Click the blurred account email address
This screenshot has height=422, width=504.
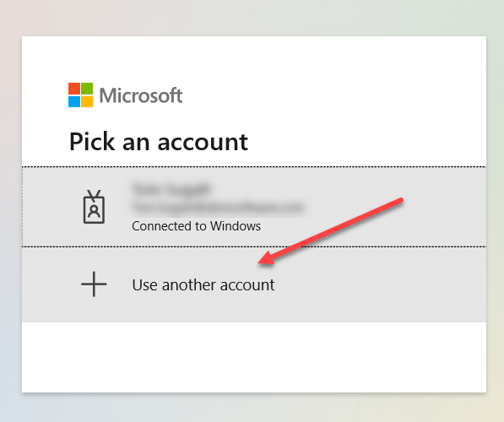click(x=218, y=207)
